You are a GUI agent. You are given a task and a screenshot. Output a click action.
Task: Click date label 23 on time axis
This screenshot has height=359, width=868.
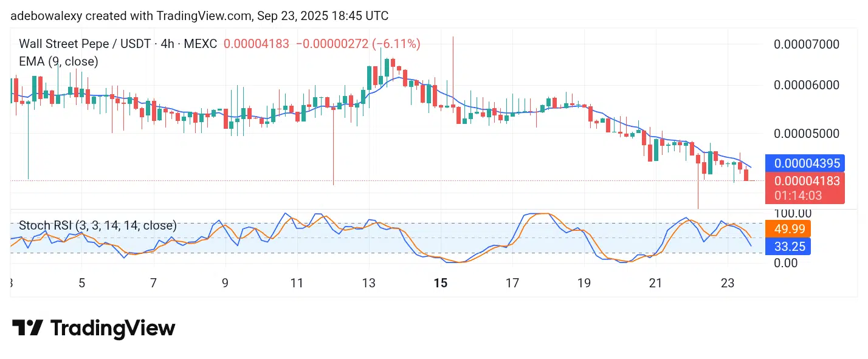[728, 283]
